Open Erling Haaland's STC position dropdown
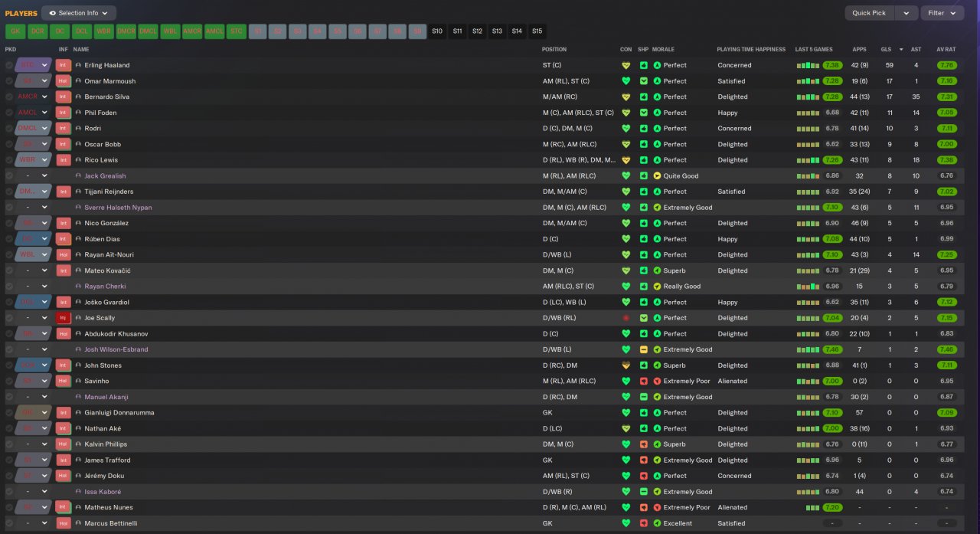 pyautogui.click(x=33, y=65)
